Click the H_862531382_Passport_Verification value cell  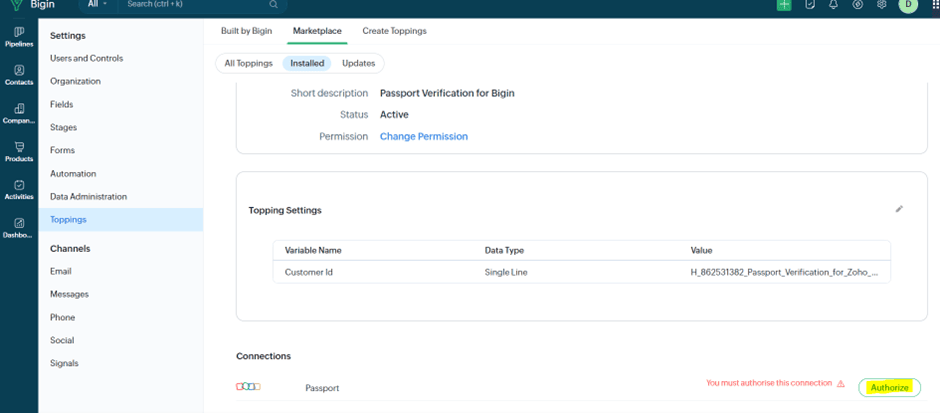coord(785,272)
